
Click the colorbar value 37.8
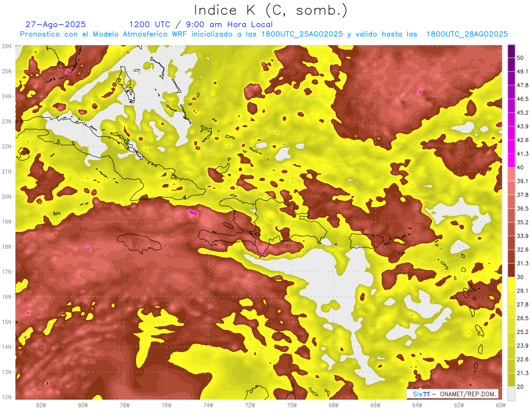(x=523, y=195)
